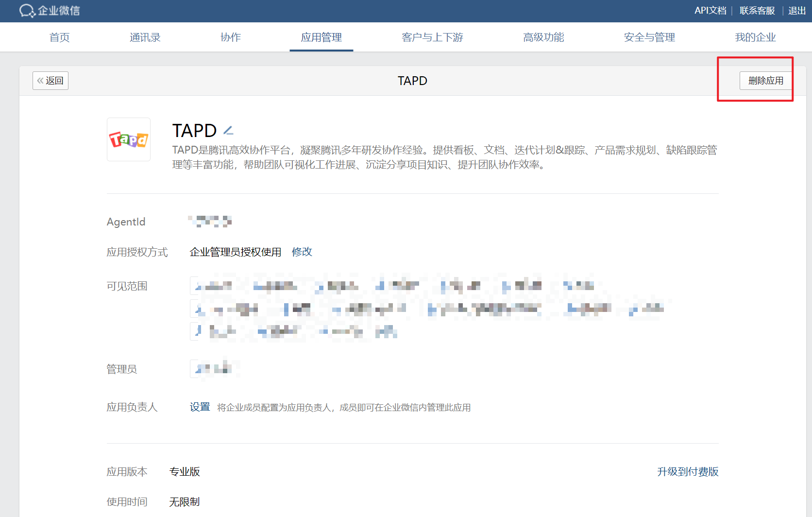Image resolution: width=812 pixels, height=517 pixels.
Task: Click the pencil edit icon beside TAPD name
Action: [228, 130]
